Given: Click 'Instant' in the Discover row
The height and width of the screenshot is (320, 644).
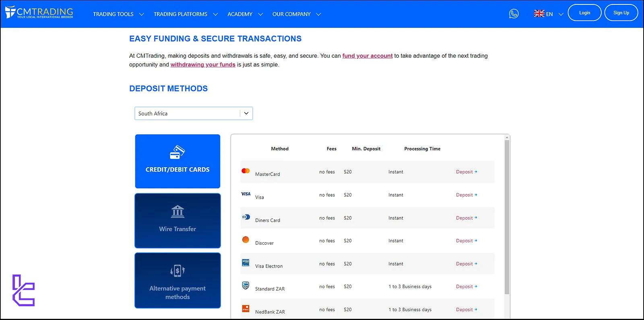Looking at the screenshot, I should click(x=396, y=241).
